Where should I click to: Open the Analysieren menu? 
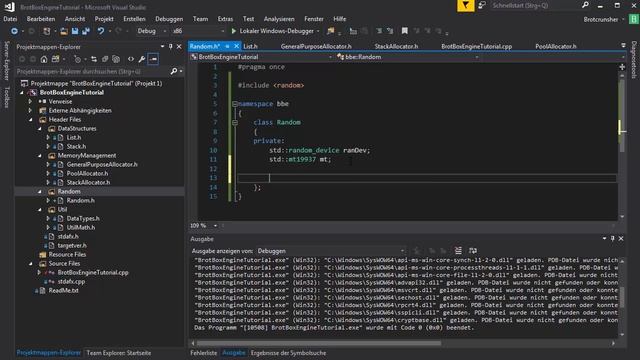pyautogui.click(x=279, y=19)
